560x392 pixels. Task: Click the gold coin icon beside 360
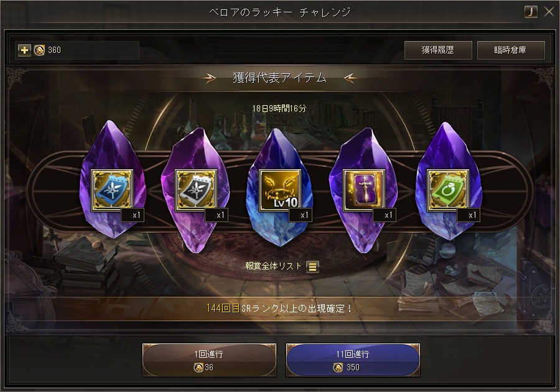point(39,50)
